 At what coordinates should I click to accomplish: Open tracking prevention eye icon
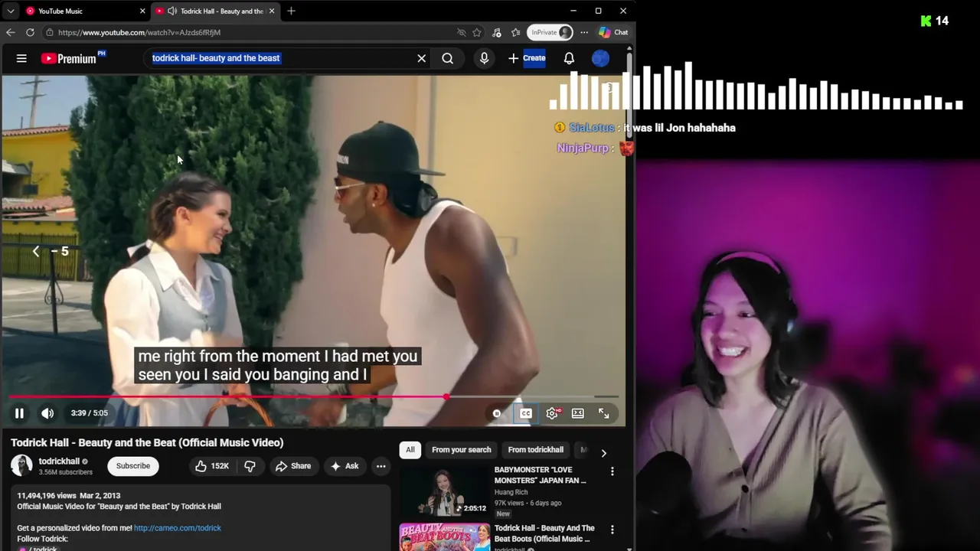pos(461,32)
